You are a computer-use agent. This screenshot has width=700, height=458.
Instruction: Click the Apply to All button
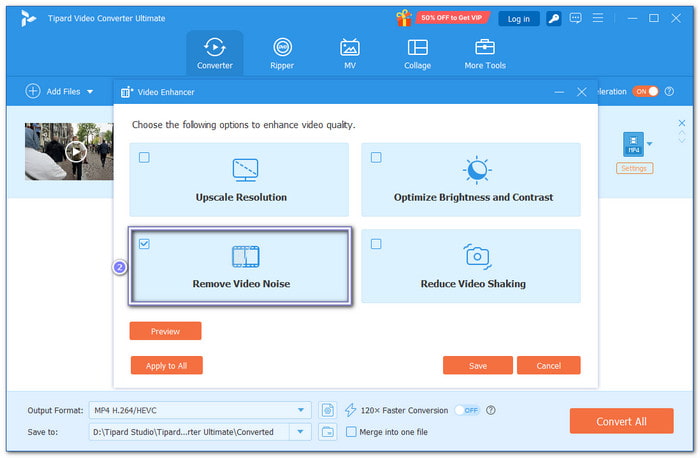[166, 366]
